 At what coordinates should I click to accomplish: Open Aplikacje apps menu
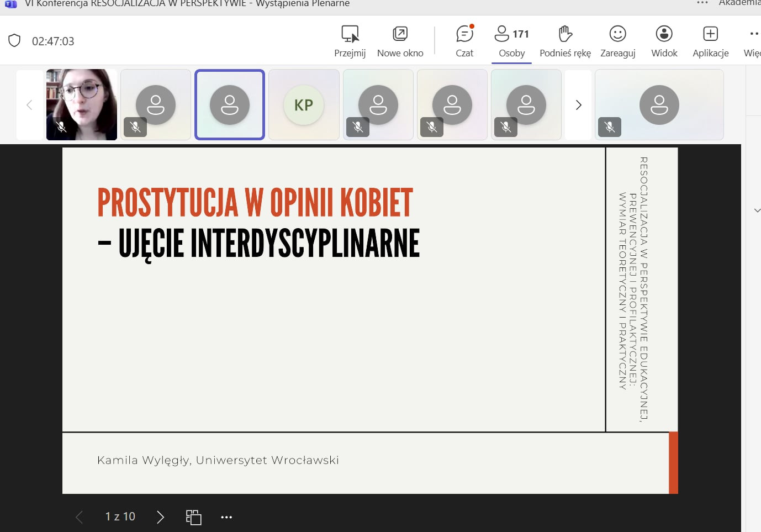tap(710, 35)
